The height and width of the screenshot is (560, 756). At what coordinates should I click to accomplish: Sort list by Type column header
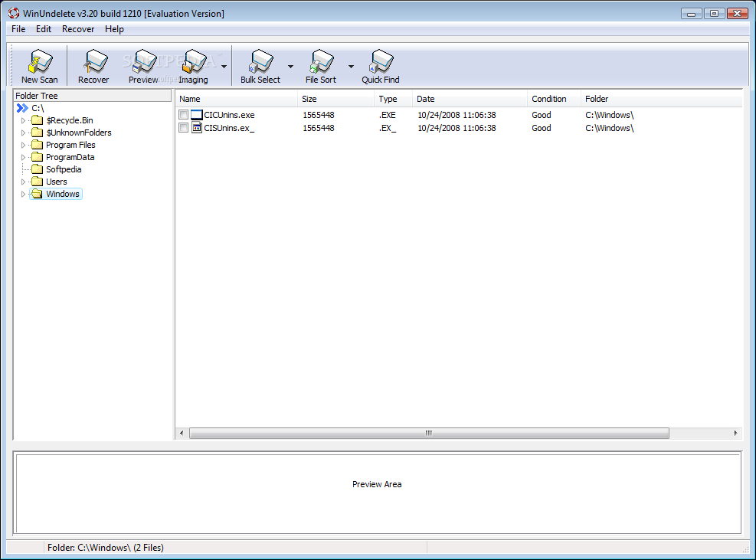[x=393, y=99]
